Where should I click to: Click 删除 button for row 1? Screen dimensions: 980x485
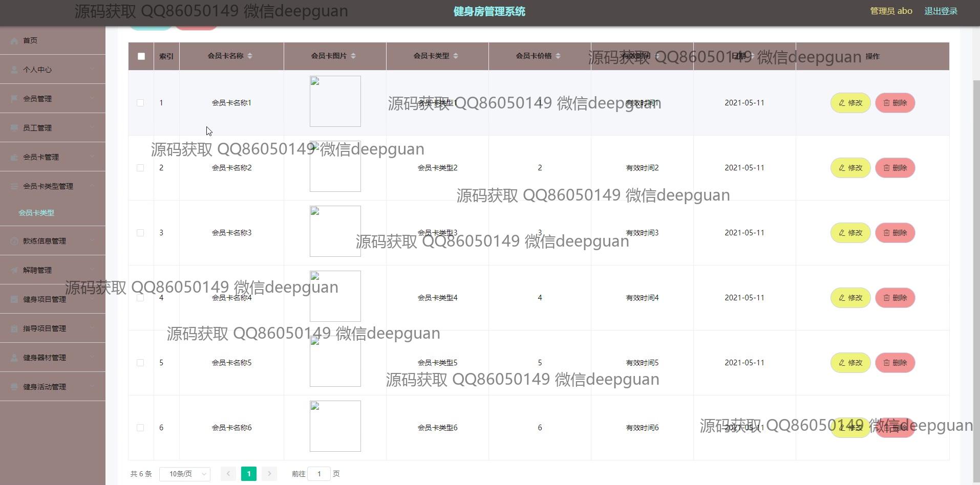point(895,103)
